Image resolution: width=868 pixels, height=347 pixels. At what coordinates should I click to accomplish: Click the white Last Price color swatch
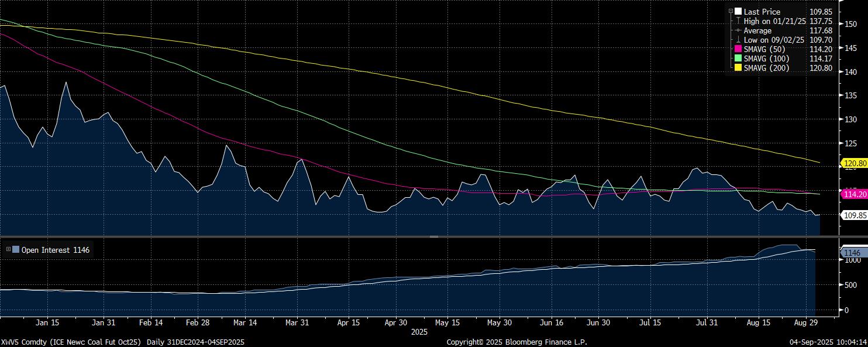(x=738, y=12)
